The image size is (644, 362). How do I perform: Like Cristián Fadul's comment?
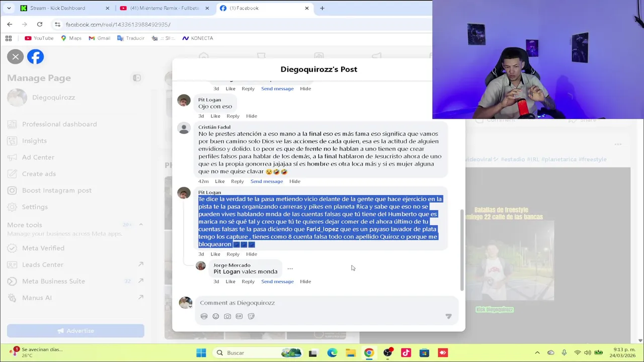(x=220, y=182)
